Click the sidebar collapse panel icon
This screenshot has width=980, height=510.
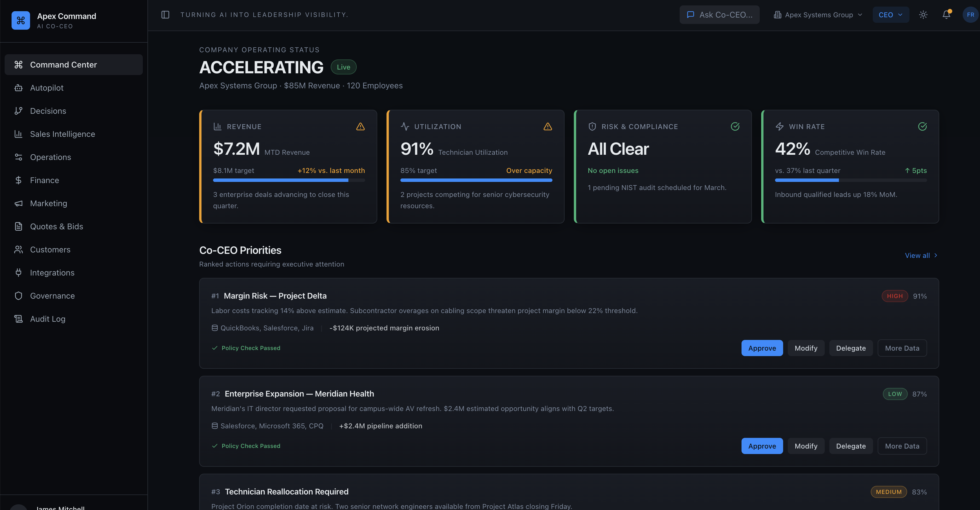pyautogui.click(x=165, y=15)
